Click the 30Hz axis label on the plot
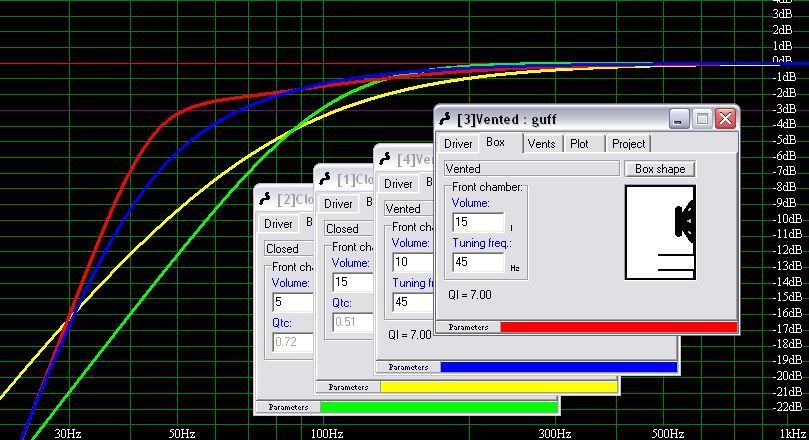Viewport: 809px width, 440px height. [x=68, y=433]
